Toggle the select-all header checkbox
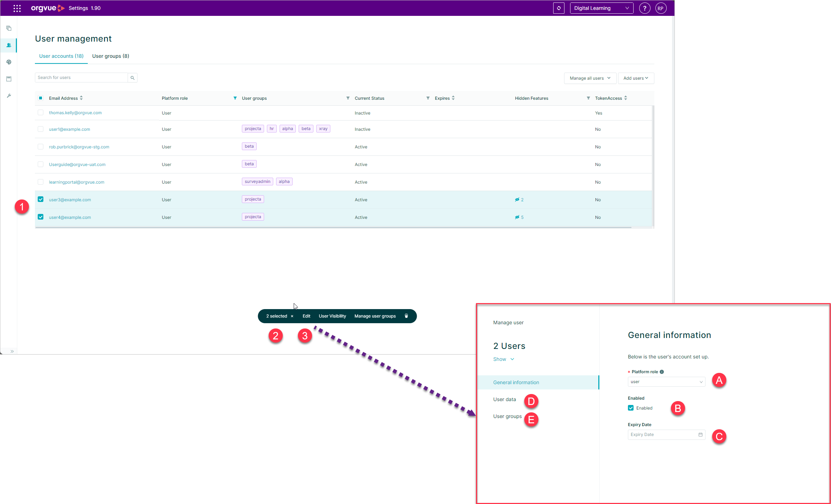The image size is (831, 504). click(41, 98)
